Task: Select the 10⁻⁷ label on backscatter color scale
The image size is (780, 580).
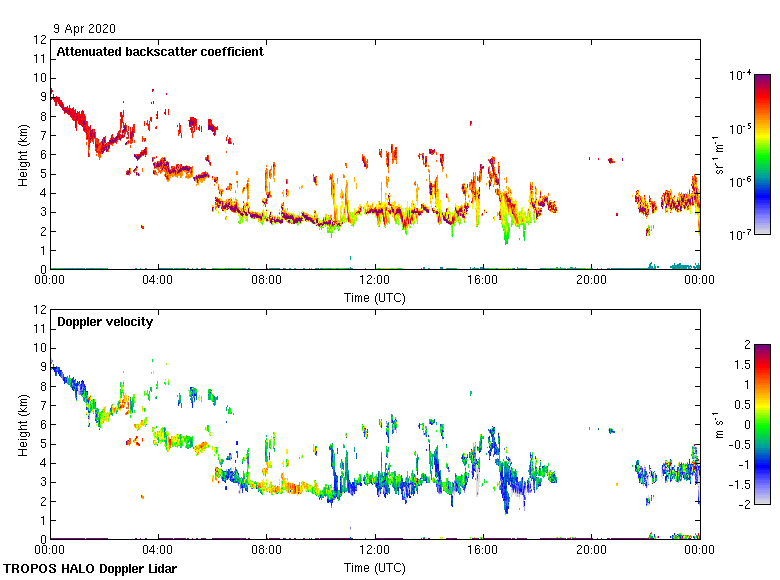Action: tap(740, 234)
